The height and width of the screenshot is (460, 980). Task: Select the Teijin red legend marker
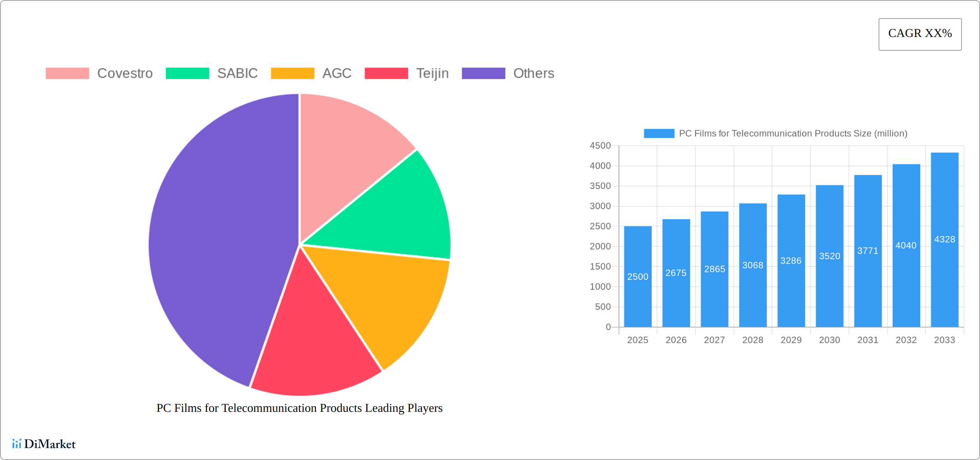386,73
